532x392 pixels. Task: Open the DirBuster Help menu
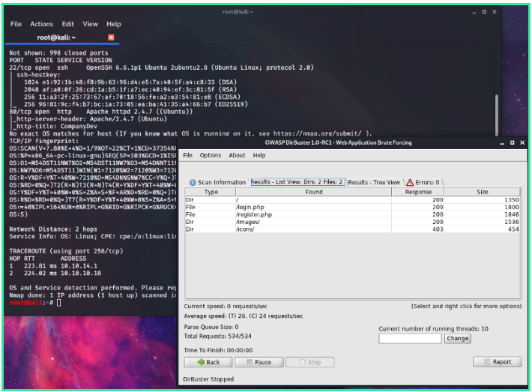(259, 155)
